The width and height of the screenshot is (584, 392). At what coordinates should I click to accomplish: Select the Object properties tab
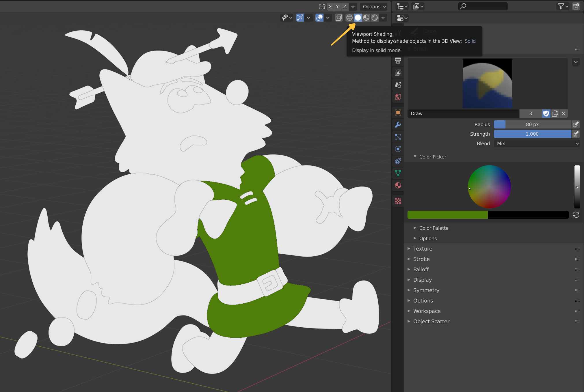398,113
